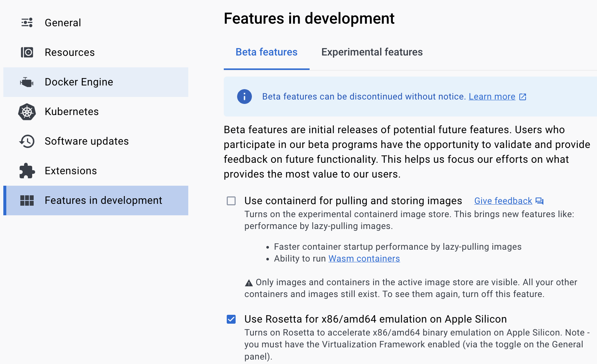The image size is (597, 364).
Task: Click 'Faster container startup performance' bullet text
Action: (398, 247)
